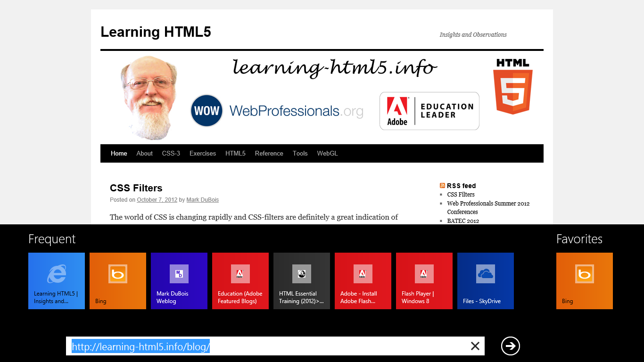The height and width of the screenshot is (362, 644).
Task: Click the 'Insights and Observations' tagline
Action: [x=473, y=34]
